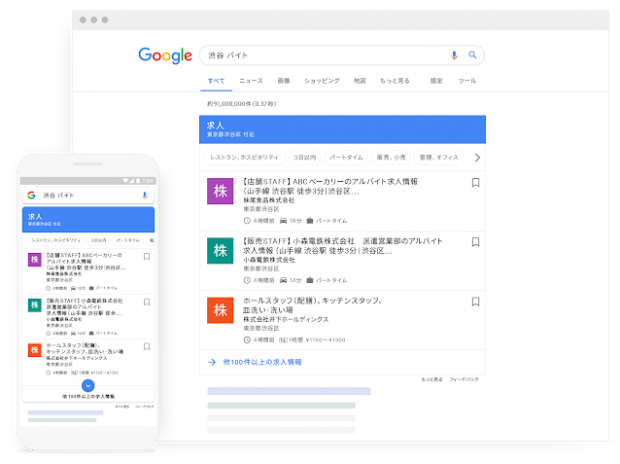
Task: Select the 3日以内 filter chip on desktop
Action: [x=304, y=157]
